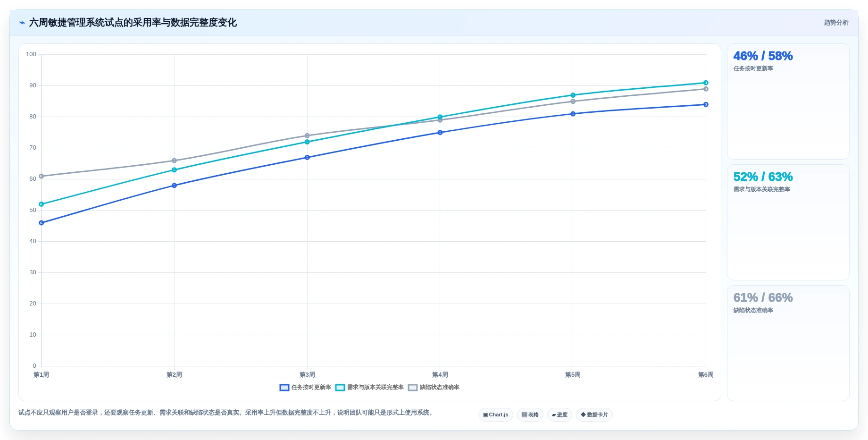Click the blue data point at 第4周
The width and height of the screenshot is (868, 440).
click(440, 133)
